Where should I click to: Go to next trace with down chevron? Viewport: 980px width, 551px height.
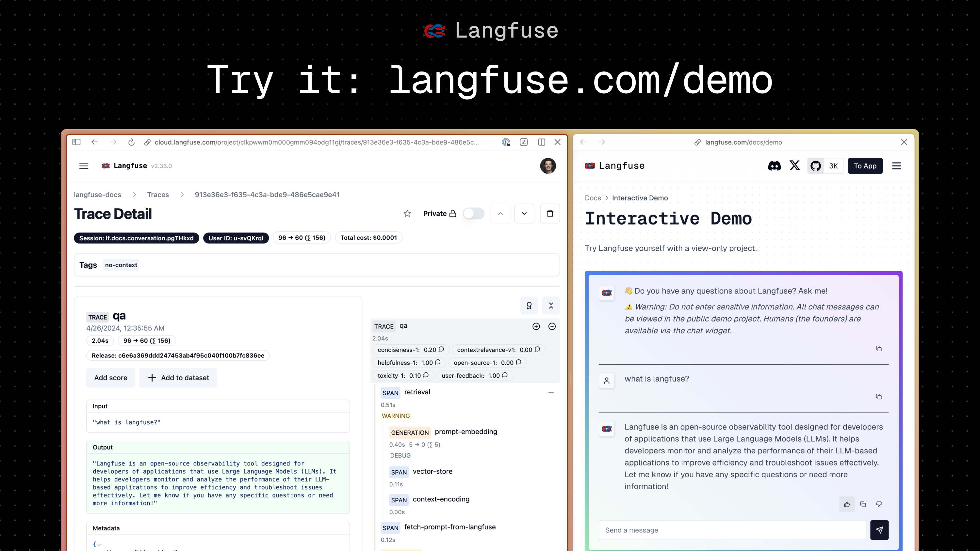[x=524, y=214]
